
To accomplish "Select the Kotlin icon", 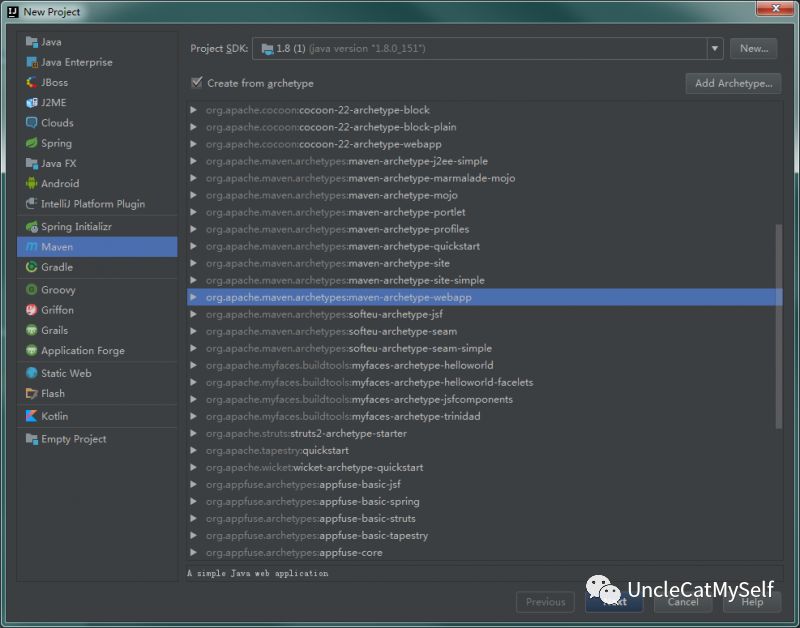I will [x=32, y=416].
